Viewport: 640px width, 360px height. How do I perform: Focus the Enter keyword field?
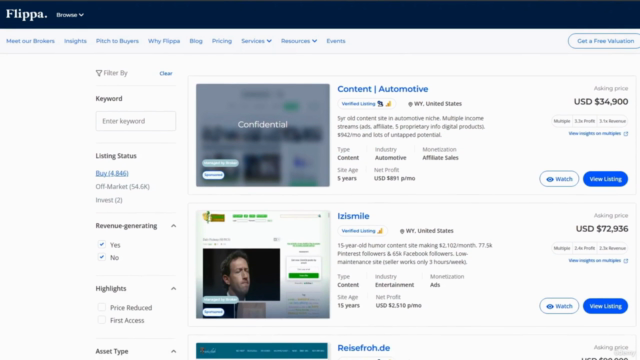click(x=136, y=121)
